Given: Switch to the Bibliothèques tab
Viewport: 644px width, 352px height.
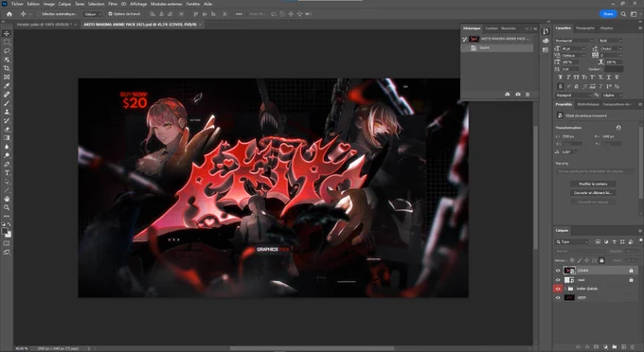Looking at the screenshot, I should (588, 104).
